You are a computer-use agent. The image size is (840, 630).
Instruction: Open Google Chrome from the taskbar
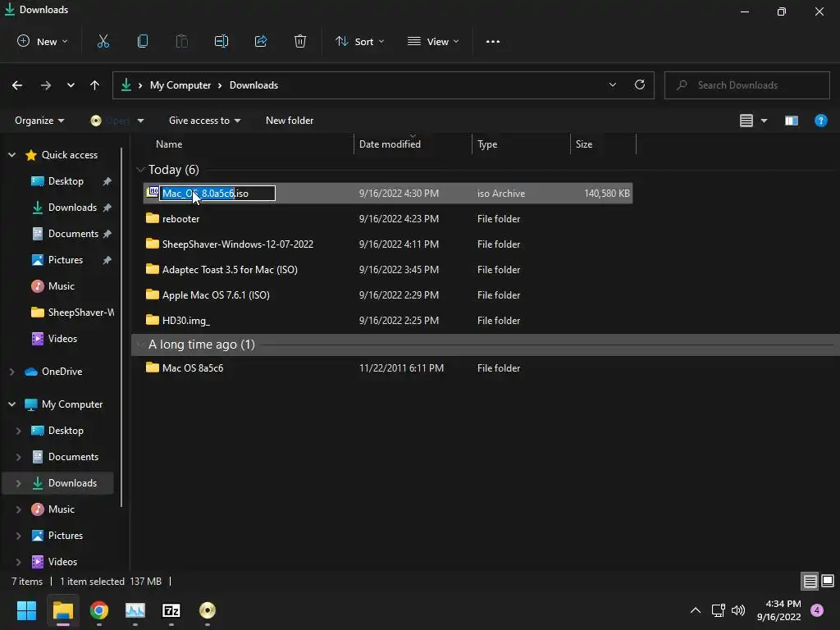point(99,610)
